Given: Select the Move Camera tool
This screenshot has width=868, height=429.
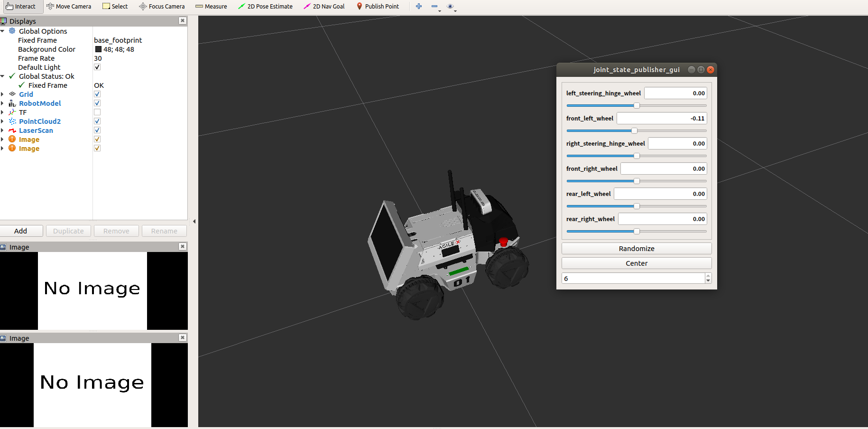Looking at the screenshot, I should click(69, 7).
